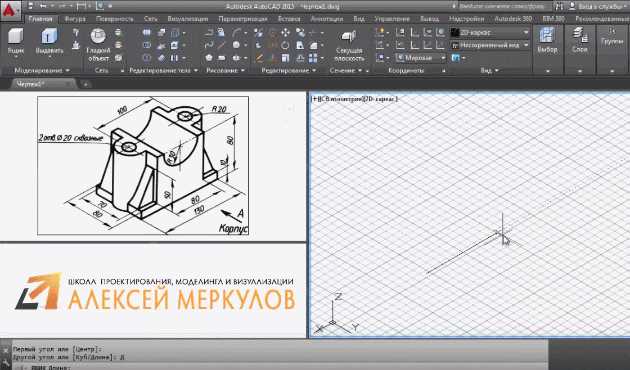Click the Undo arrow in the quick access toolbar
Image resolution: width=630 pixels, height=370 pixels.
pyautogui.click(x=43, y=6)
